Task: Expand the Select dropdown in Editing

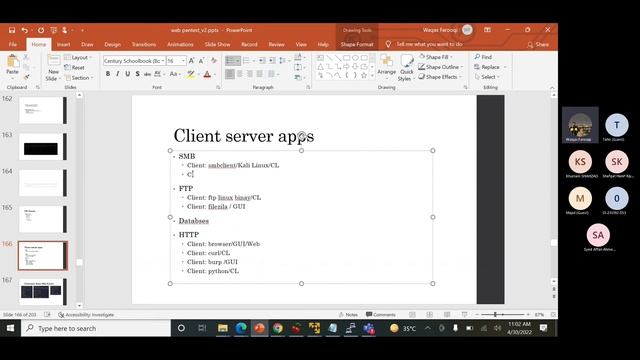Action: click(487, 77)
